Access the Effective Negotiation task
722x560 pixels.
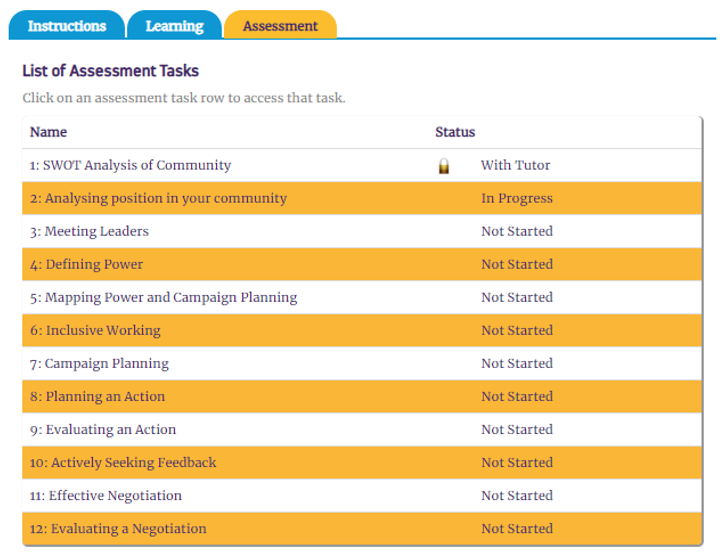pos(106,495)
